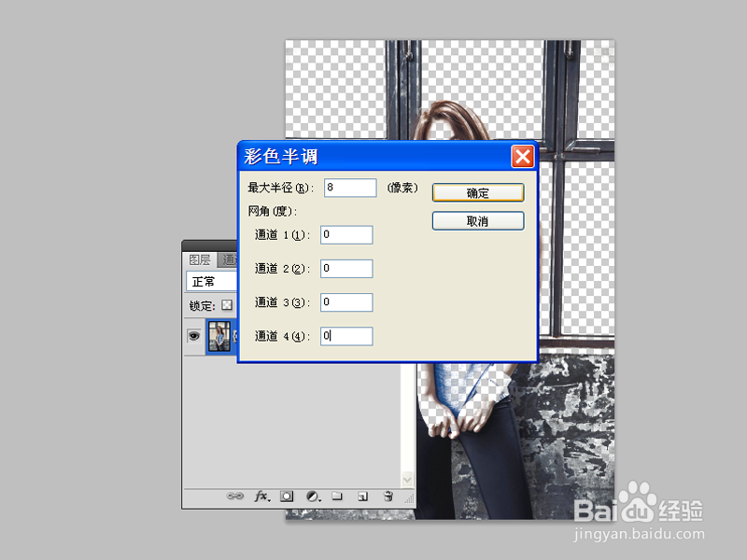Select the layer thumbnail in layers panel
Viewport: 747px width, 560px height.
coord(219,337)
